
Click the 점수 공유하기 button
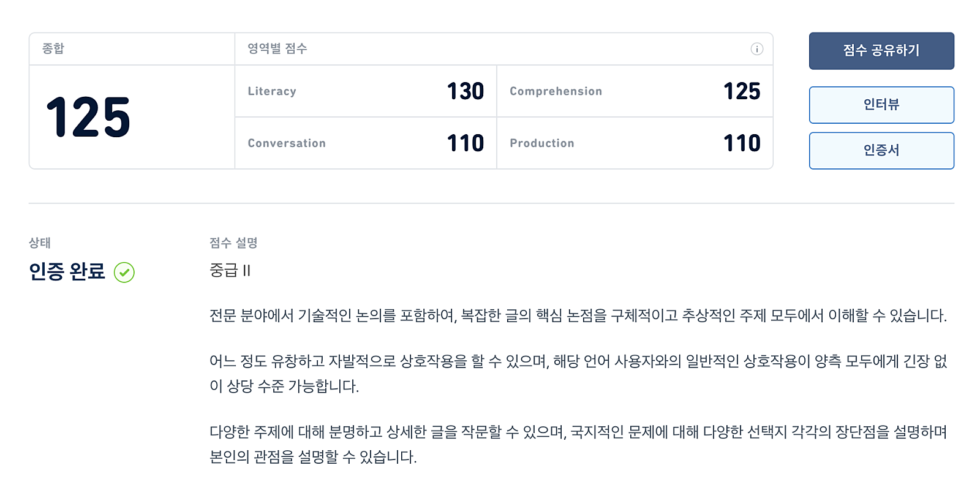[881, 51]
